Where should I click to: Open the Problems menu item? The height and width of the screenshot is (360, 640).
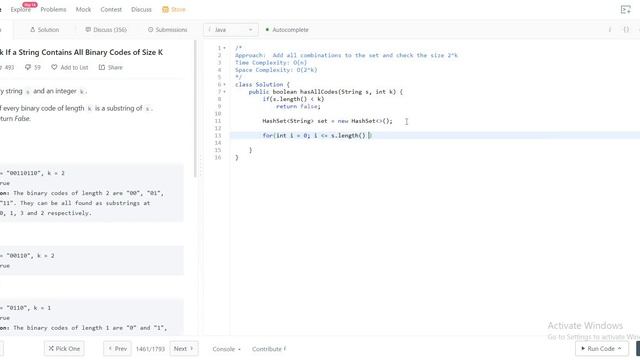pos(53,9)
